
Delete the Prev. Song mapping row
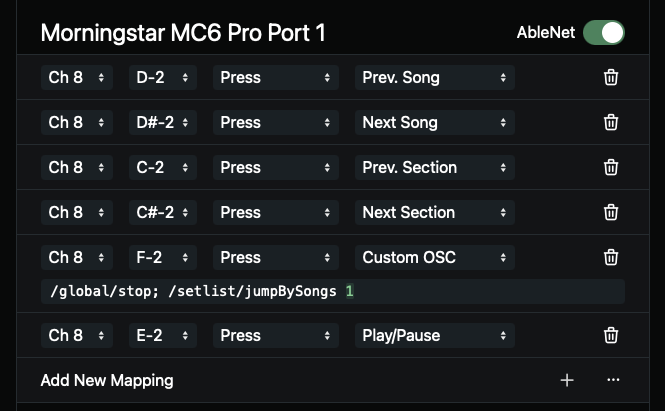point(611,77)
